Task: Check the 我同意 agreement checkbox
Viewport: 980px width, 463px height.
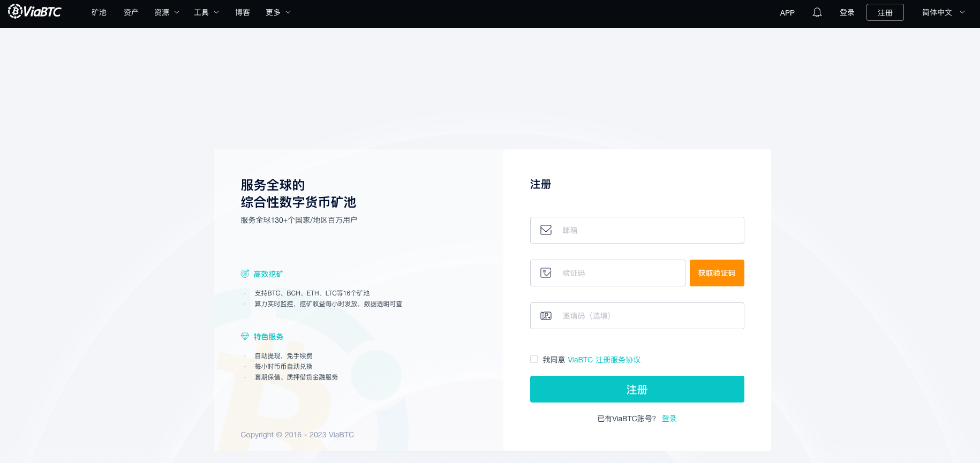Action: point(534,359)
